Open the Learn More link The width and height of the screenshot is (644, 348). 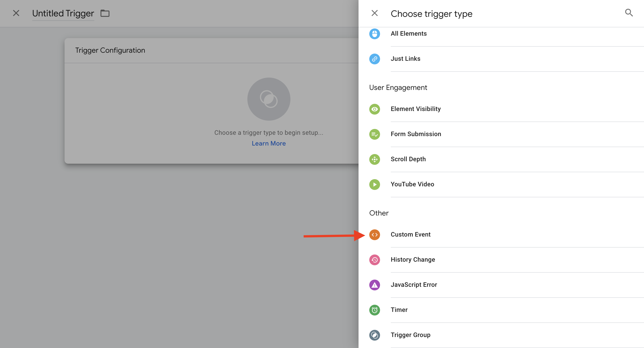(x=268, y=143)
